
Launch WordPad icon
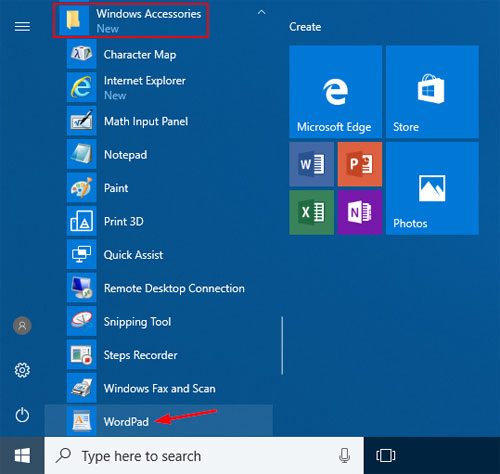[81, 421]
